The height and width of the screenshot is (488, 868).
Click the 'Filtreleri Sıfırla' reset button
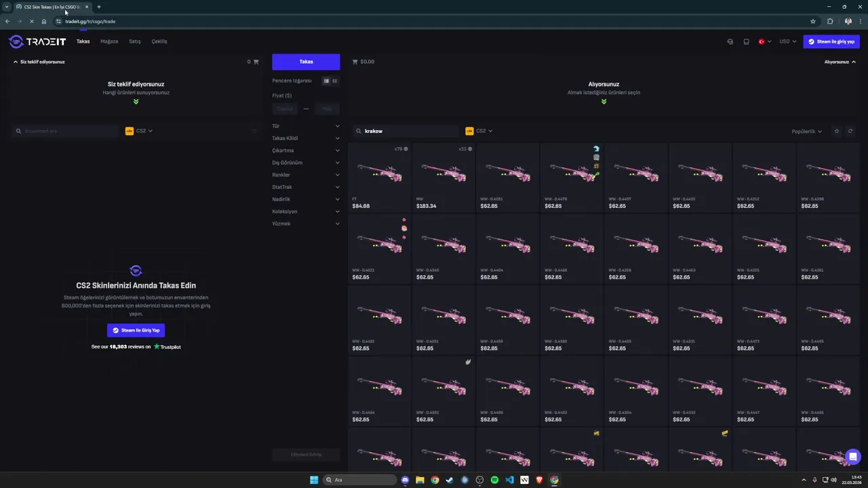[x=306, y=454]
